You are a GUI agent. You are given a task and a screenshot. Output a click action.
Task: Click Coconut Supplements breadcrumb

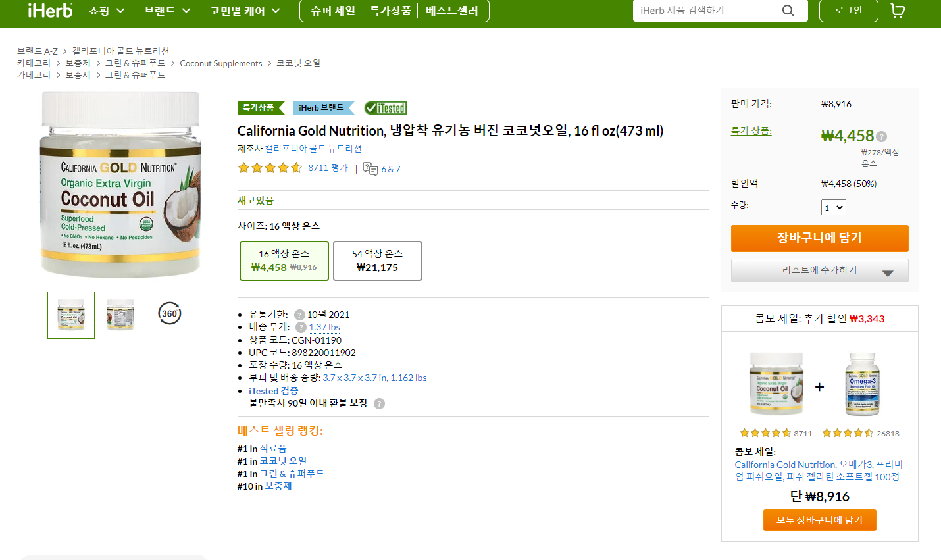221,64
